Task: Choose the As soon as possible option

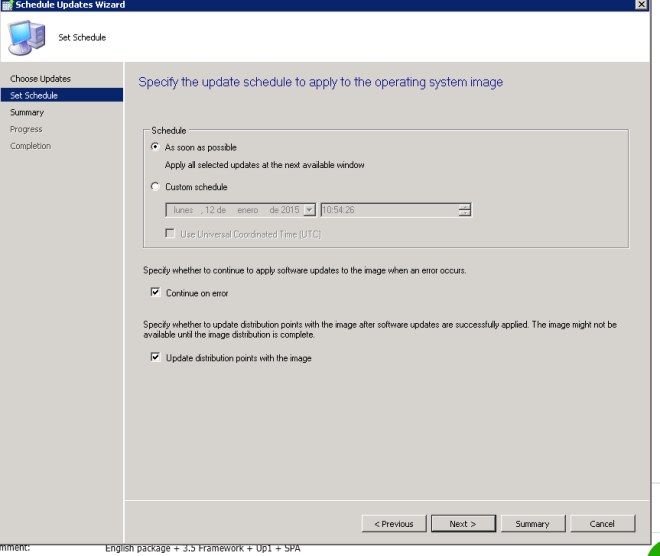Action: [155, 147]
